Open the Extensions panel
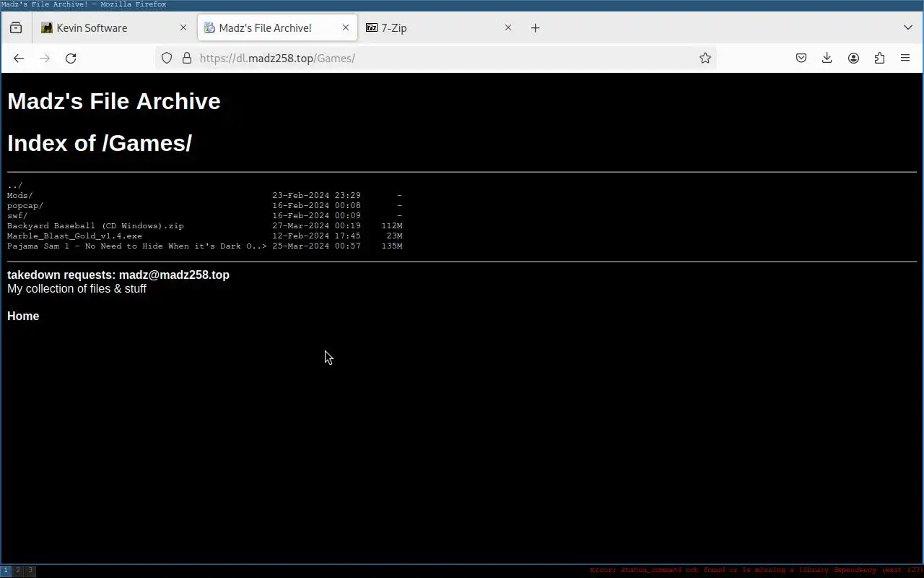Viewport: 924px width, 578px height. 879,58
